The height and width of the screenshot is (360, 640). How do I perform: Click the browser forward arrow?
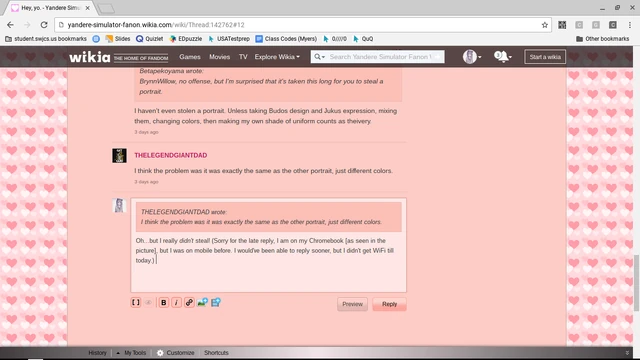click(27, 25)
